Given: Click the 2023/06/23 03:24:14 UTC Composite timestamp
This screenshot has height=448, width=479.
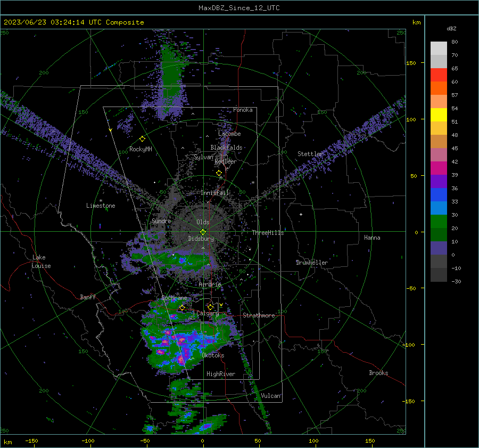Looking at the screenshot, I should [73, 22].
